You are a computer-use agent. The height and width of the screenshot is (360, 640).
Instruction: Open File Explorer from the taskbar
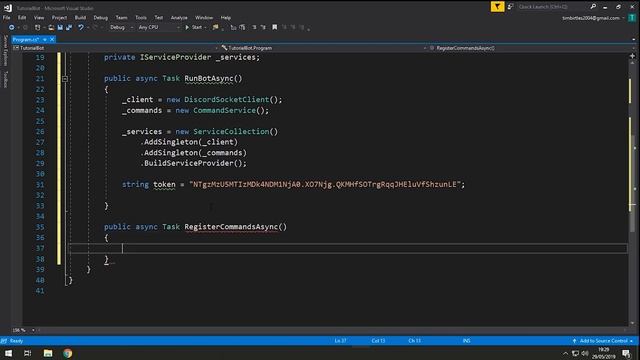click(48, 353)
